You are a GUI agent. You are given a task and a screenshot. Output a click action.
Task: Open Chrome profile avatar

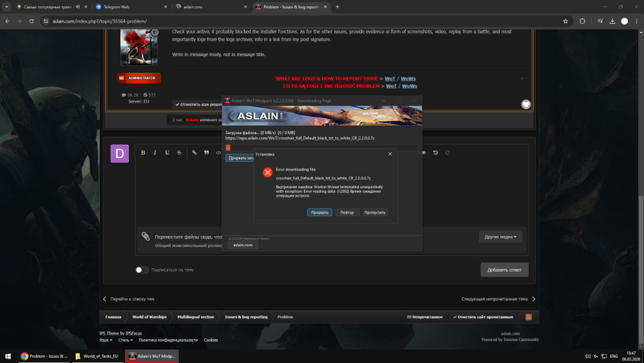coord(624,21)
